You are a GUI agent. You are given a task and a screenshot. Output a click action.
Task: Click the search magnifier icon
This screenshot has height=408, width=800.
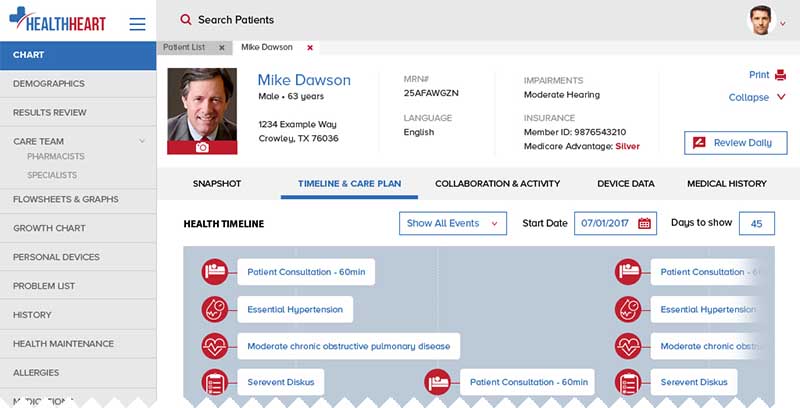tap(186, 20)
